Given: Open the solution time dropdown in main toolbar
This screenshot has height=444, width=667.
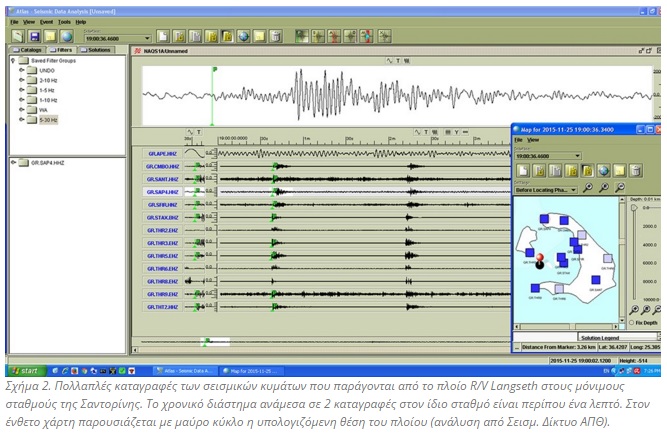Looking at the screenshot, I should (147, 39).
